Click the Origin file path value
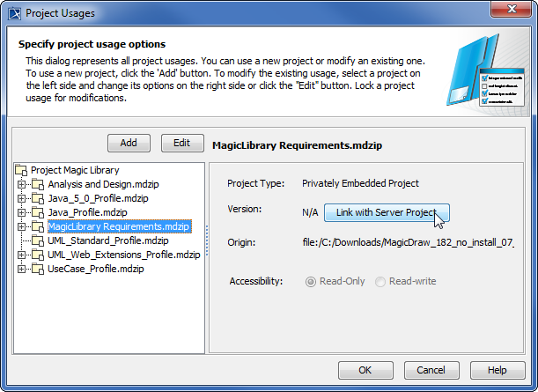The width and height of the screenshot is (538, 392). (x=408, y=242)
